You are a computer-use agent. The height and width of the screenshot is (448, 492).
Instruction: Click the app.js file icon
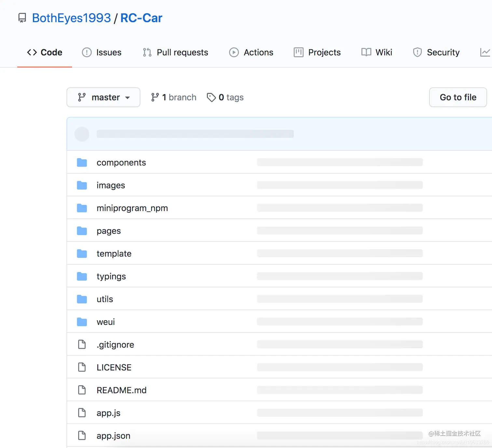[x=82, y=413]
